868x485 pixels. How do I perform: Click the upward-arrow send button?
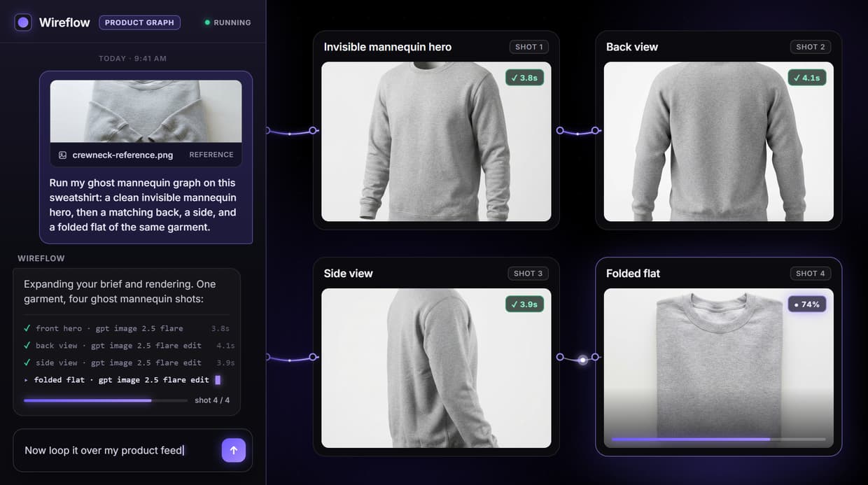coord(234,451)
